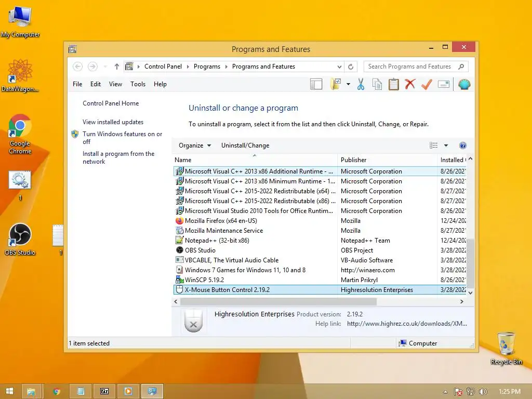
Task: Sort by the Name column header
Action: pyautogui.click(x=255, y=160)
